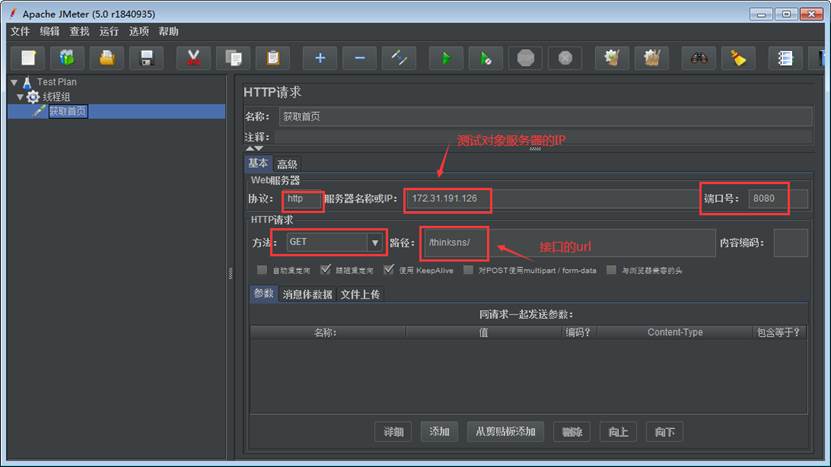This screenshot has height=467, width=831.
Task: Switch to the 基本 tab
Action: [x=258, y=163]
